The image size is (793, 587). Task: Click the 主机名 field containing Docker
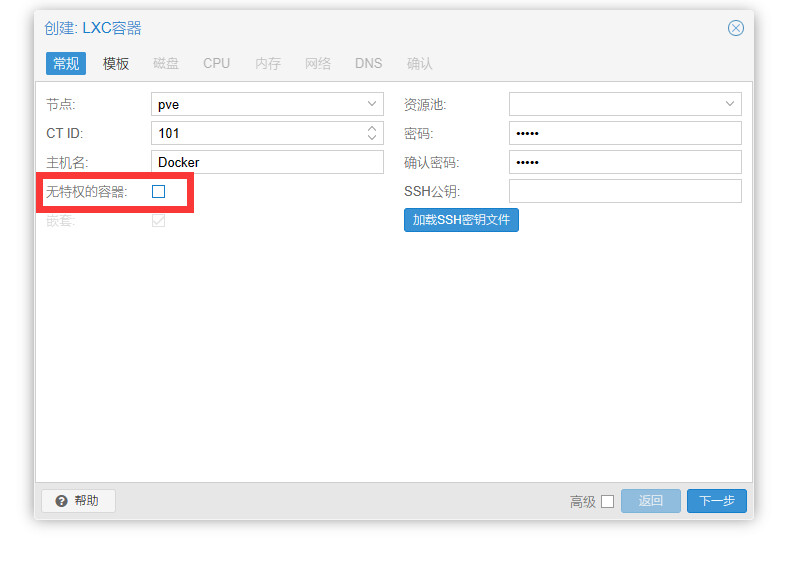coord(267,162)
